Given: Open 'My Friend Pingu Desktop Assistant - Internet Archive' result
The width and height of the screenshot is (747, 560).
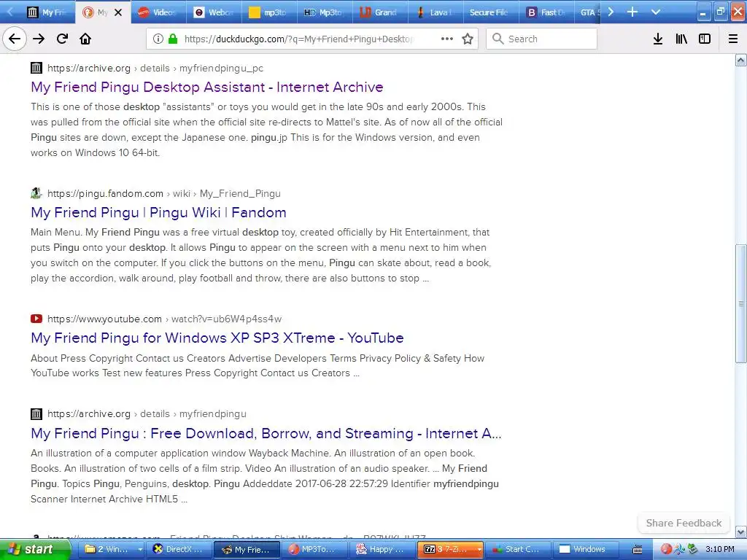Looking at the screenshot, I should coord(206,87).
